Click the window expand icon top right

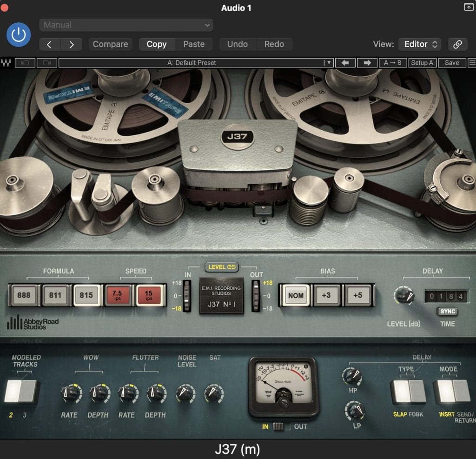469,7
